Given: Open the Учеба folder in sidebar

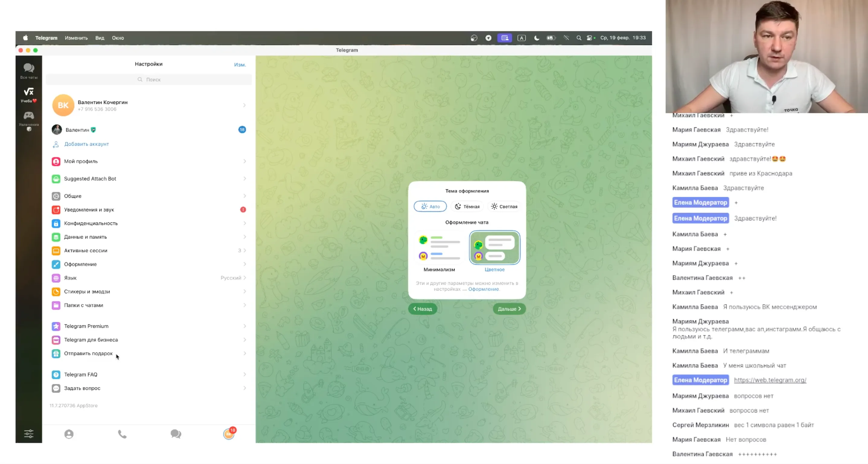Looking at the screenshot, I should [29, 95].
